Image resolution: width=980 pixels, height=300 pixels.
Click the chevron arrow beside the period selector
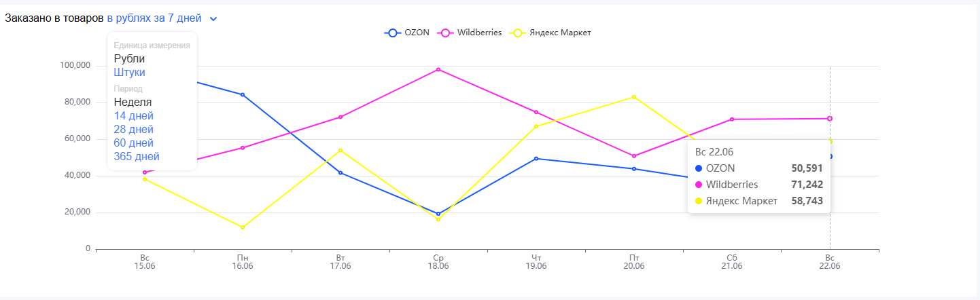pos(213,19)
